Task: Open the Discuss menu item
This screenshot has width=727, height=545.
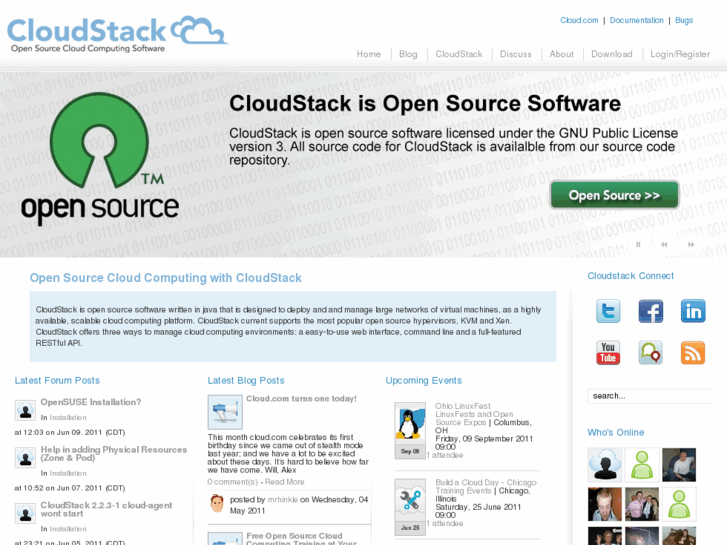Action: pos(516,54)
